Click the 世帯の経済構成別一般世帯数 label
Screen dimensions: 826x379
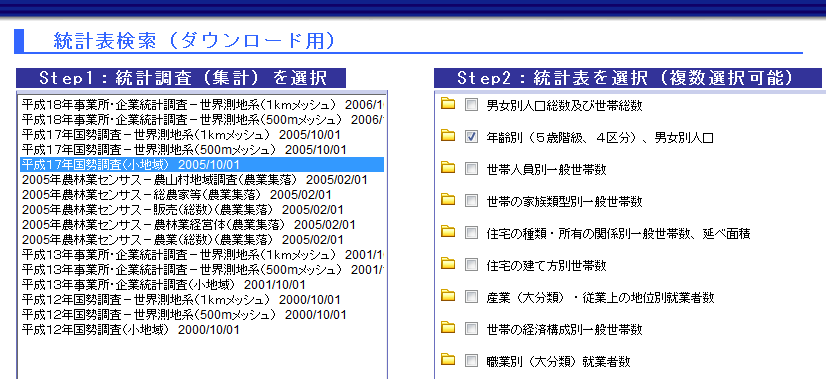pos(565,329)
